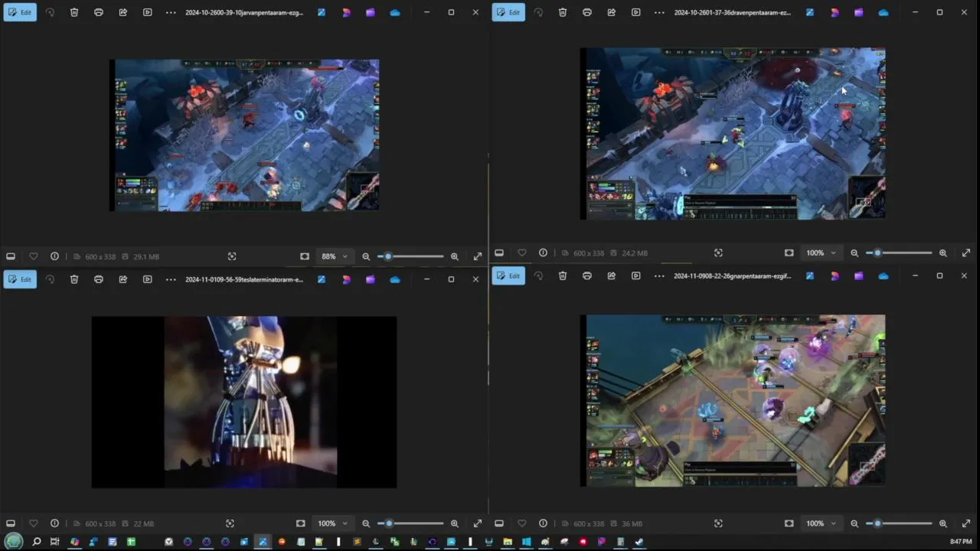Open the three-dots menu in tesla terminator window
Image resolution: width=980 pixels, height=551 pixels.
coord(171,279)
